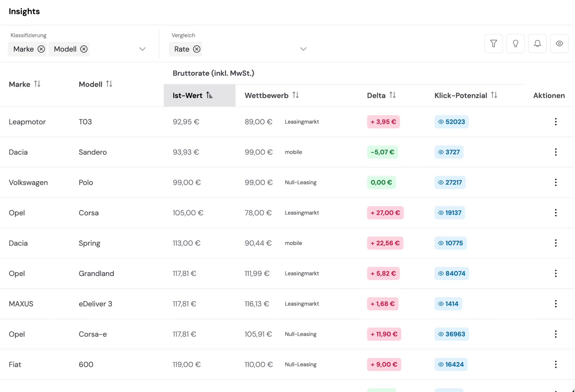
Task: Toggle the eye visibility button
Action: click(x=559, y=44)
